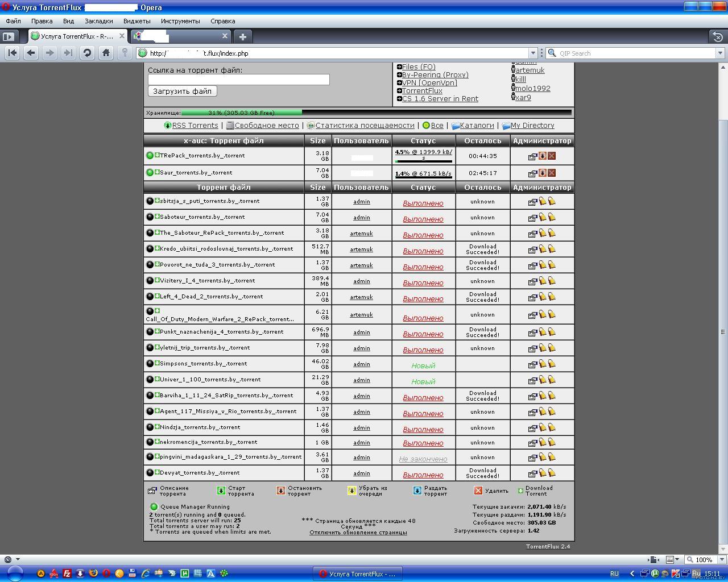The height and width of the screenshot is (582, 728).
Task: Click delete icon in Saur torrent row
Action: [551, 173]
